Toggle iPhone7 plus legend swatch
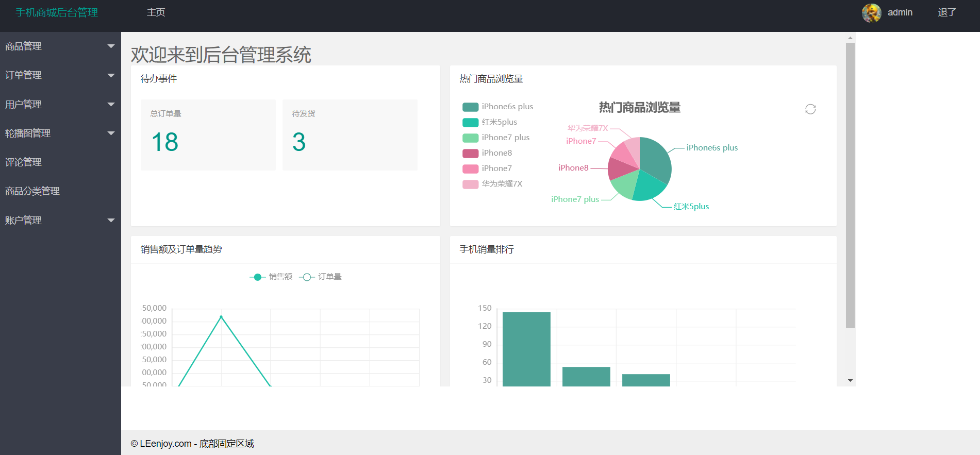980x455 pixels. point(470,138)
